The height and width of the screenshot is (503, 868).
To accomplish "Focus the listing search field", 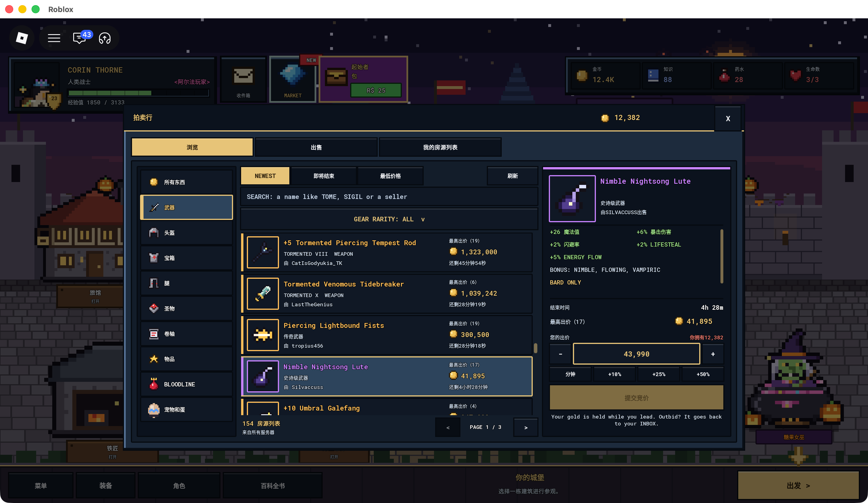I will coord(389,197).
